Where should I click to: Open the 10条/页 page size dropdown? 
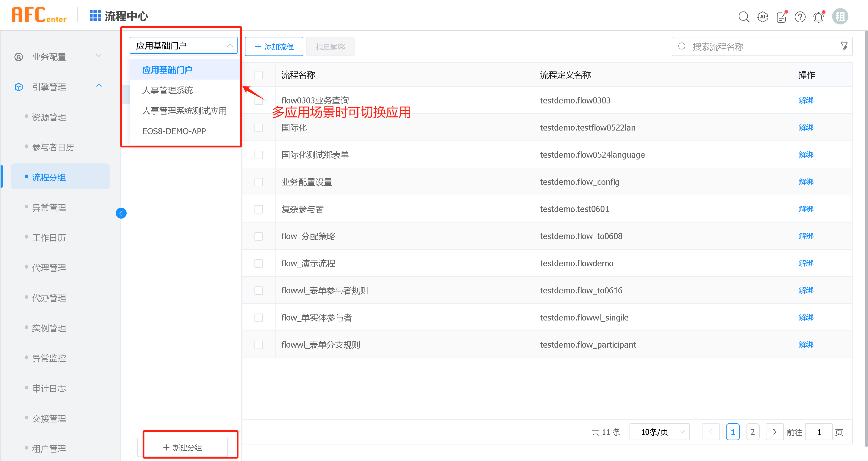659,432
